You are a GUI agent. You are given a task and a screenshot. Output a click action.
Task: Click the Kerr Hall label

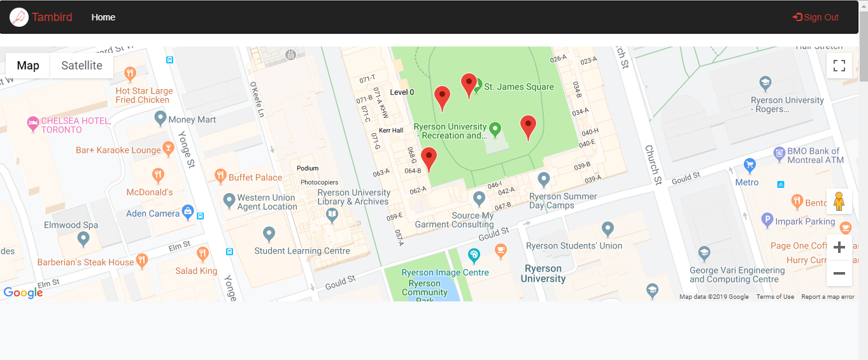pos(391,131)
